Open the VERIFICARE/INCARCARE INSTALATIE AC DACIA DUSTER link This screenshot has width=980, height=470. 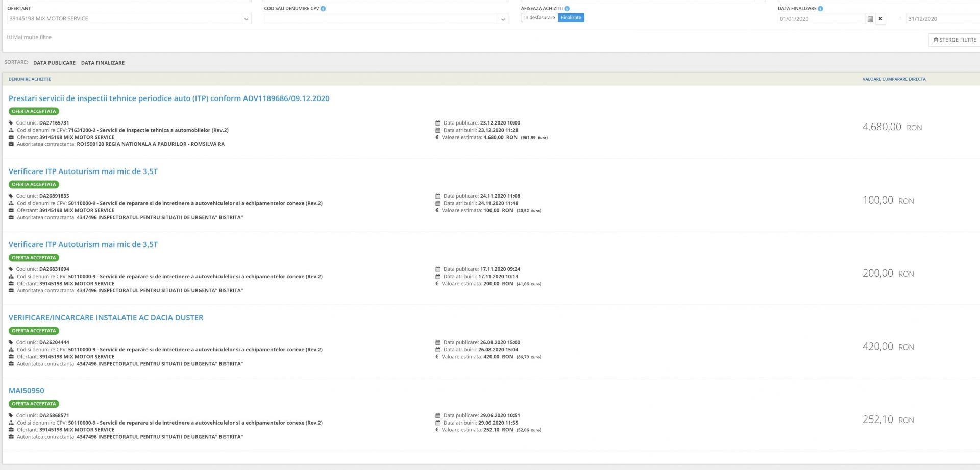click(x=106, y=318)
